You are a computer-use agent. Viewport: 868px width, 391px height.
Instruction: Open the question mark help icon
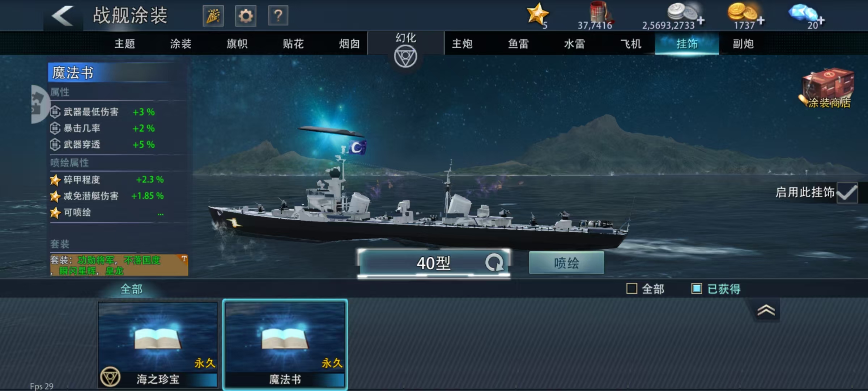coord(278,16)
